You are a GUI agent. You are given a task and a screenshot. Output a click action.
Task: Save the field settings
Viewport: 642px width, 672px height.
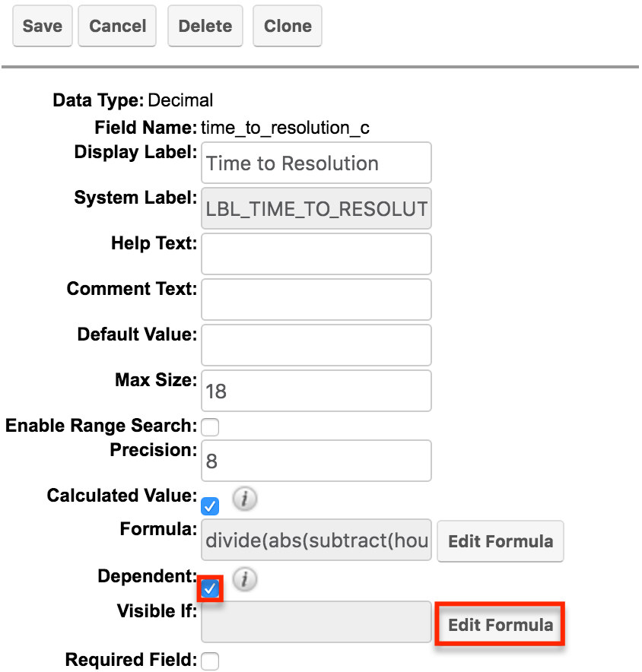pos(43,26)
